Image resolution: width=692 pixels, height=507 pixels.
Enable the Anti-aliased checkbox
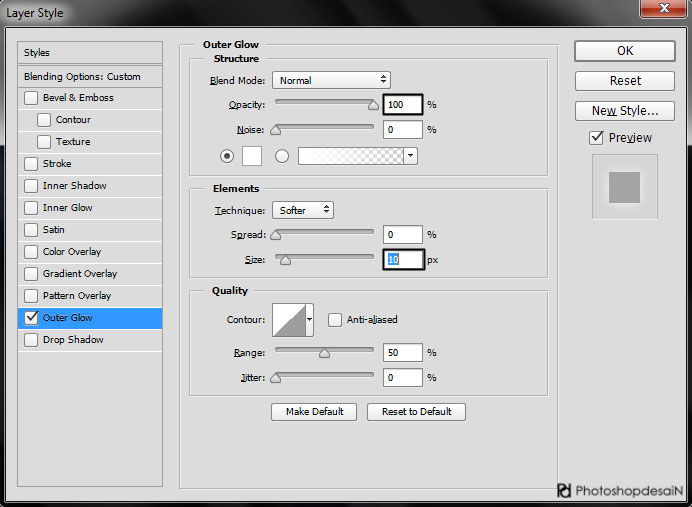pos(335,320)
